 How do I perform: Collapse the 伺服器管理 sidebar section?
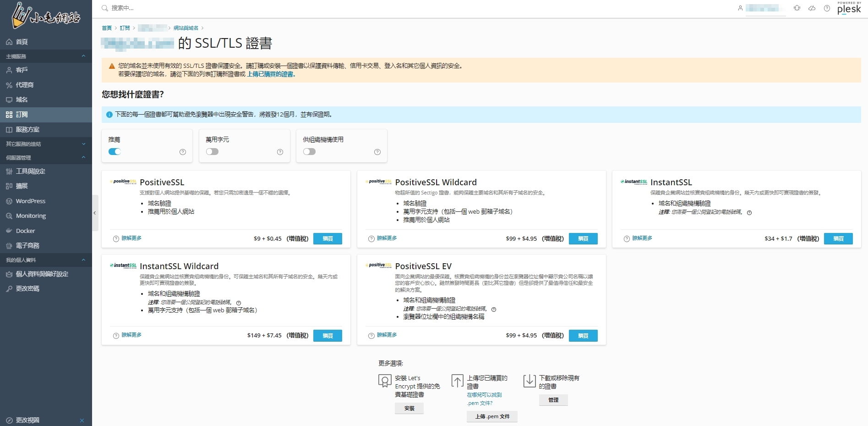pos(83,157)
